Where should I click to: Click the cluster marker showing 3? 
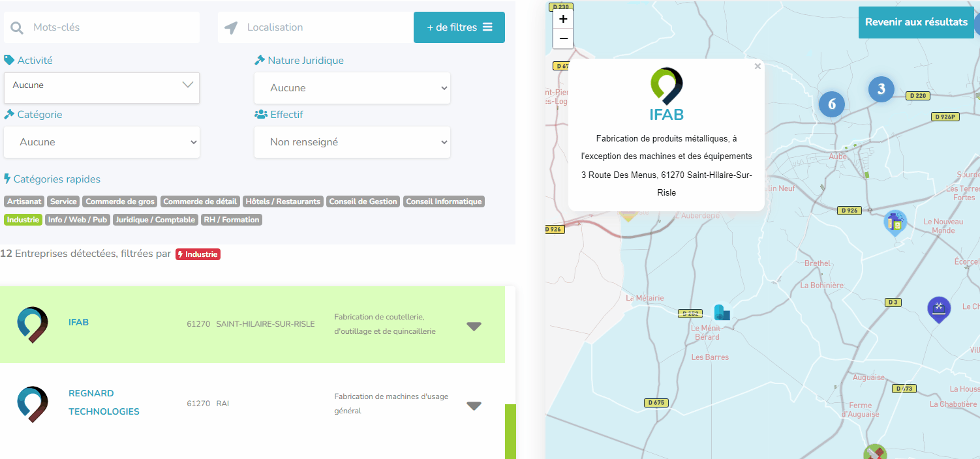pyautogui.click(x=881, y=89)
